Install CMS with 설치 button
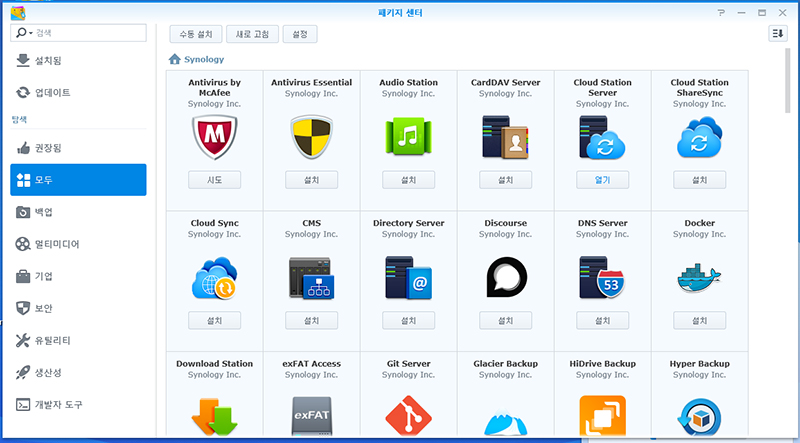 click(x=311, y=321)
